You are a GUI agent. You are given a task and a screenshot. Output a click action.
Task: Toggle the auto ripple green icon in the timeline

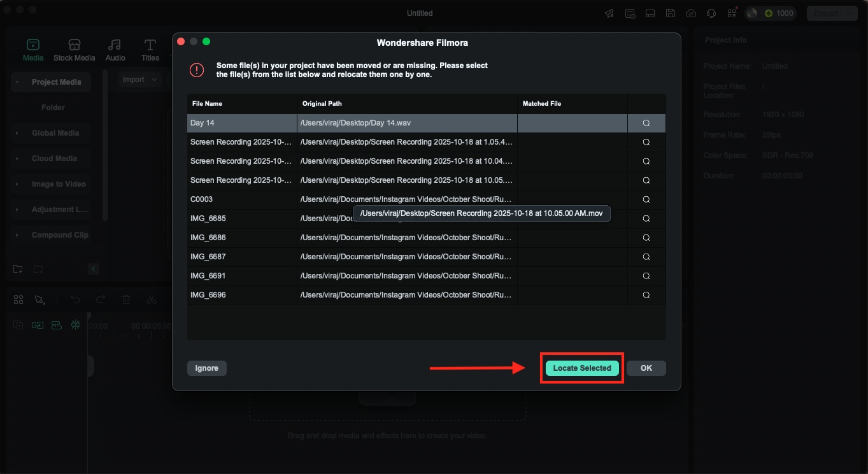coord(38,325)
